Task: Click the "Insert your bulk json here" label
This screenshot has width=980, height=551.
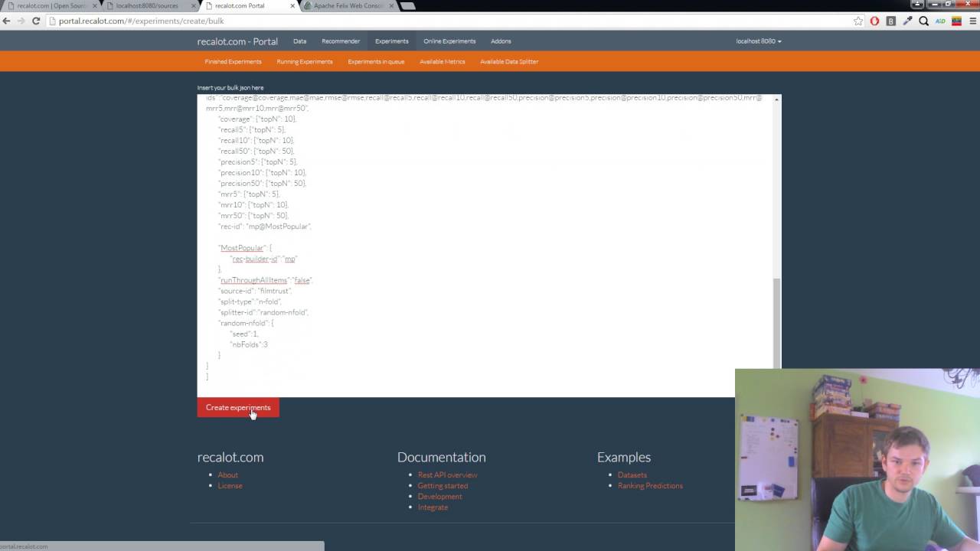Action: click(x=230, y=88)
